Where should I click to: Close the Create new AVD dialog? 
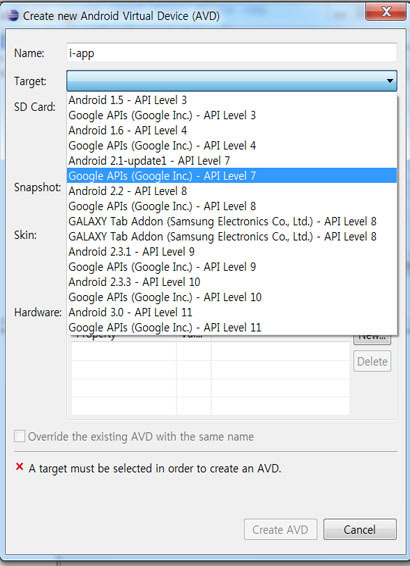[385, 12]
